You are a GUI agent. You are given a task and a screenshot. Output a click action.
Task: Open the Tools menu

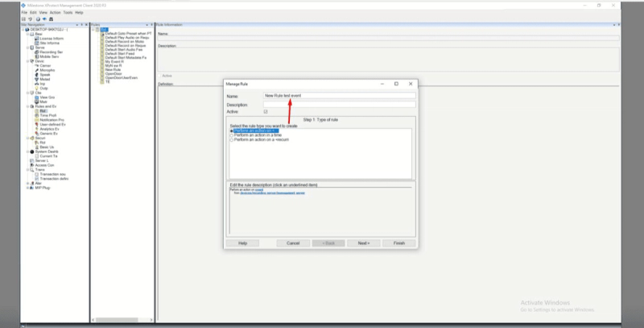coord(68,13)
